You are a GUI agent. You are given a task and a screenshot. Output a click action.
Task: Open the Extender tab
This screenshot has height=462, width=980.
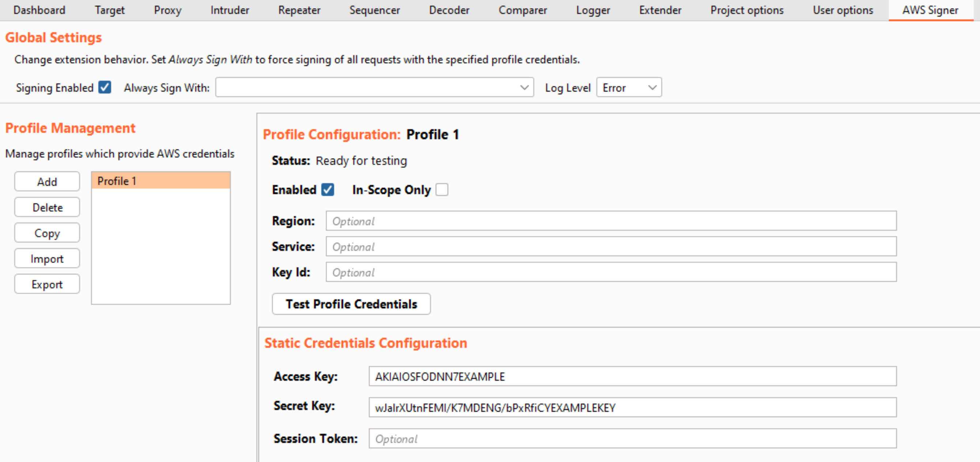tap(660, 10)
